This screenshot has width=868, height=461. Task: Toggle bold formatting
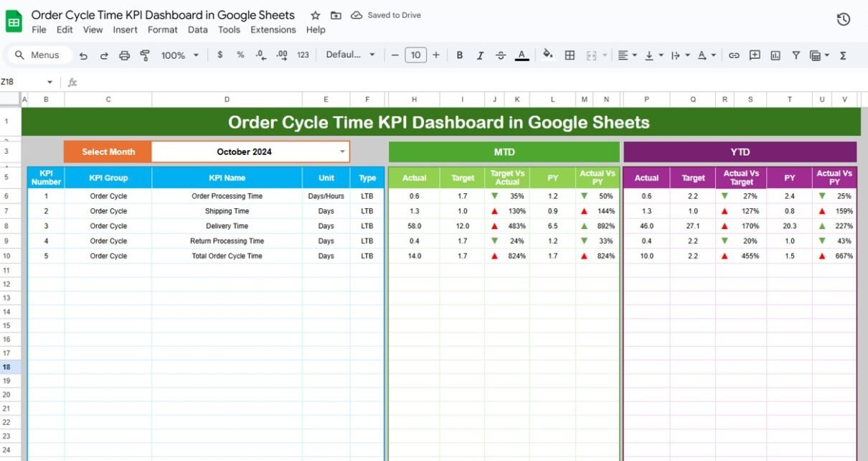[x=460, y=55]
